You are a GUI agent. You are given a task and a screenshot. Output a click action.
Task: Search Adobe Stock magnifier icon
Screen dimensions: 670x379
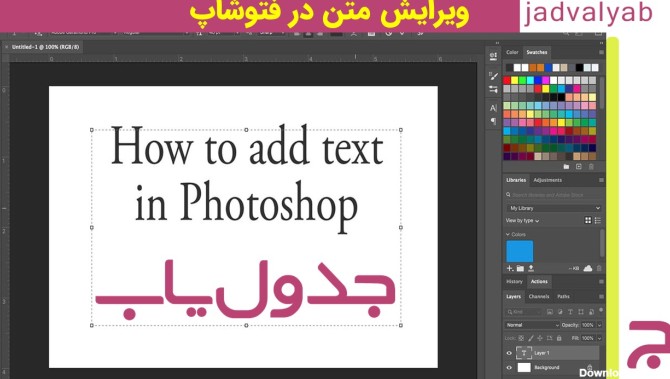click(x=508, y=195)
